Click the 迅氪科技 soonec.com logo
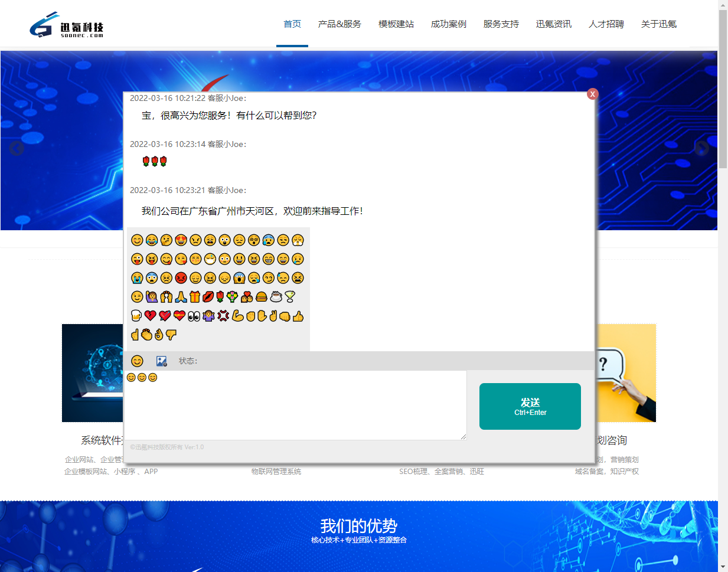The width and height of the screenshot is (728, 572). pos(67,25)
